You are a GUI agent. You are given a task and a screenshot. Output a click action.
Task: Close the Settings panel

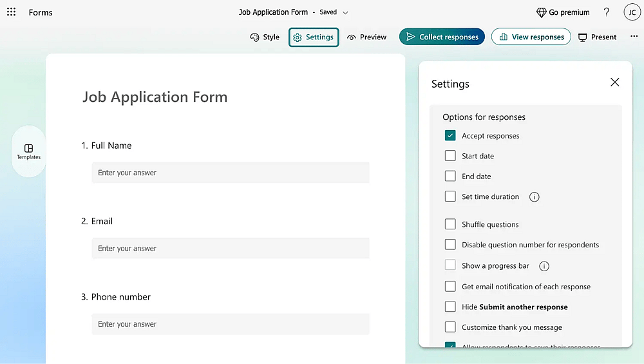tap(614, 82)
